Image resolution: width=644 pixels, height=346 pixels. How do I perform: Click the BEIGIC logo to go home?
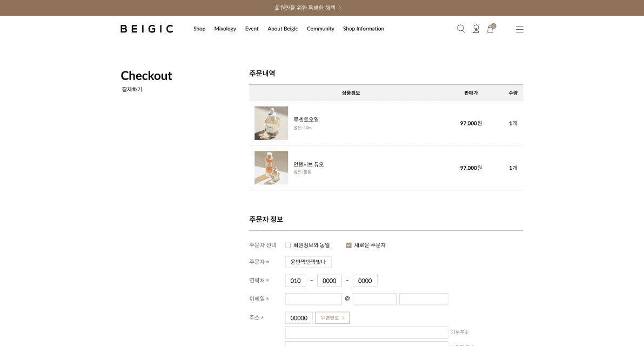(146, 28)
